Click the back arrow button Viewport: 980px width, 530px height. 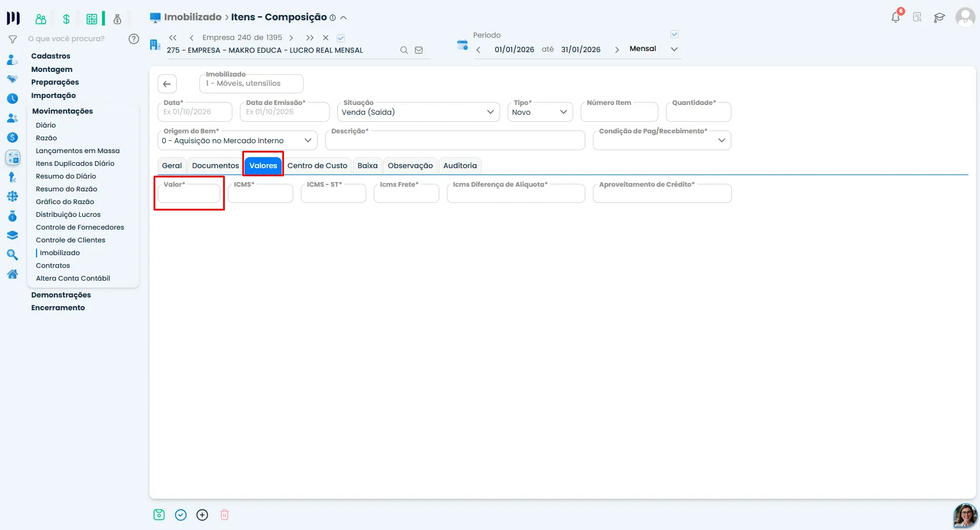pyautogui.click(x=167, y=84)
